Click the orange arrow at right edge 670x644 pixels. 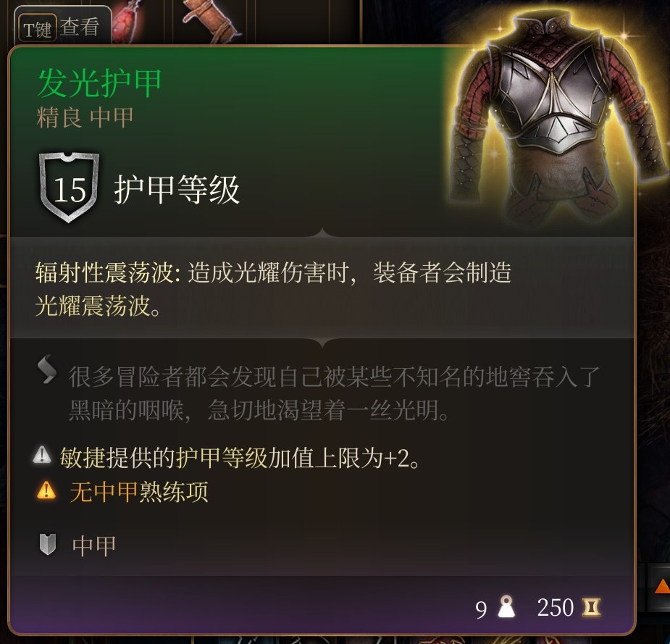point(662,586)
